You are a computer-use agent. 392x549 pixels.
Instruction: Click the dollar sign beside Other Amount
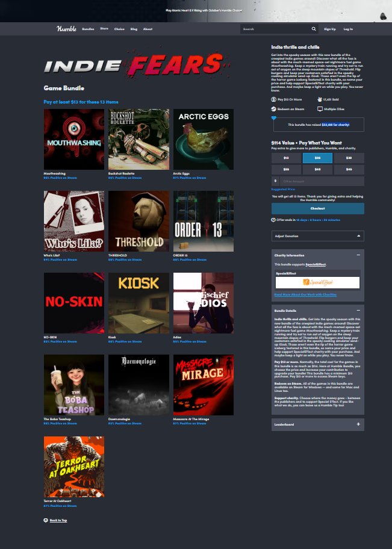275,181
